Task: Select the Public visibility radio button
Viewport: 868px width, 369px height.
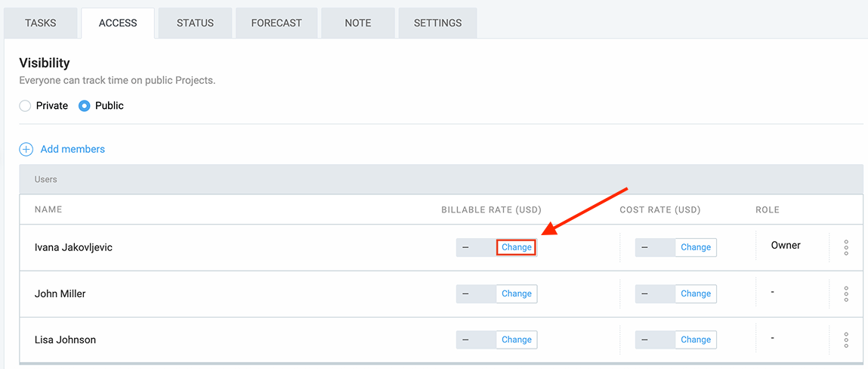Action: click(85, 106)
